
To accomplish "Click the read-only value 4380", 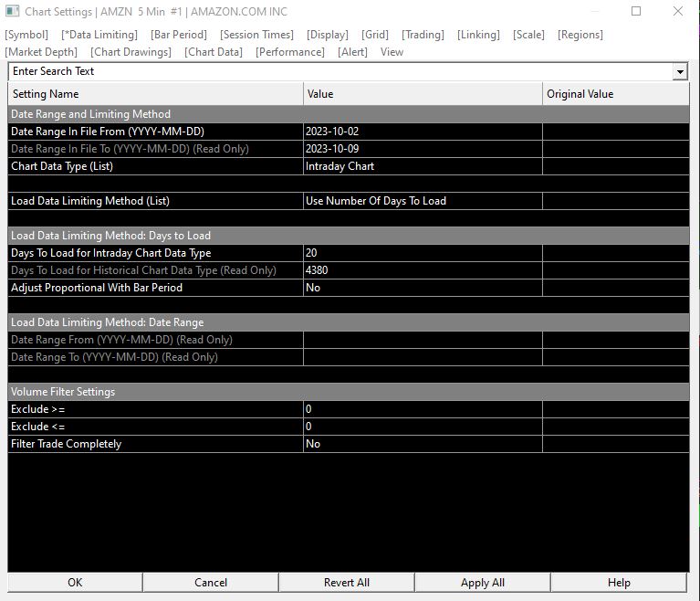I will (423, 270).
